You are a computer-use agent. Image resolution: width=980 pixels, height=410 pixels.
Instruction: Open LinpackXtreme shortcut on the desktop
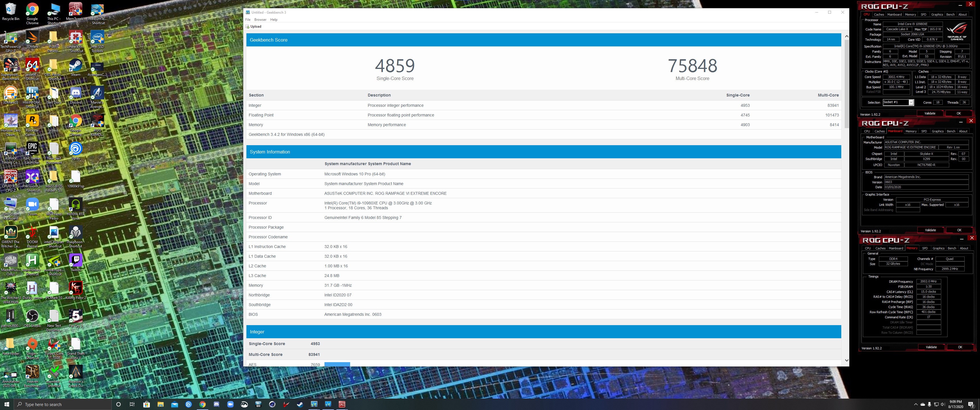75,42
